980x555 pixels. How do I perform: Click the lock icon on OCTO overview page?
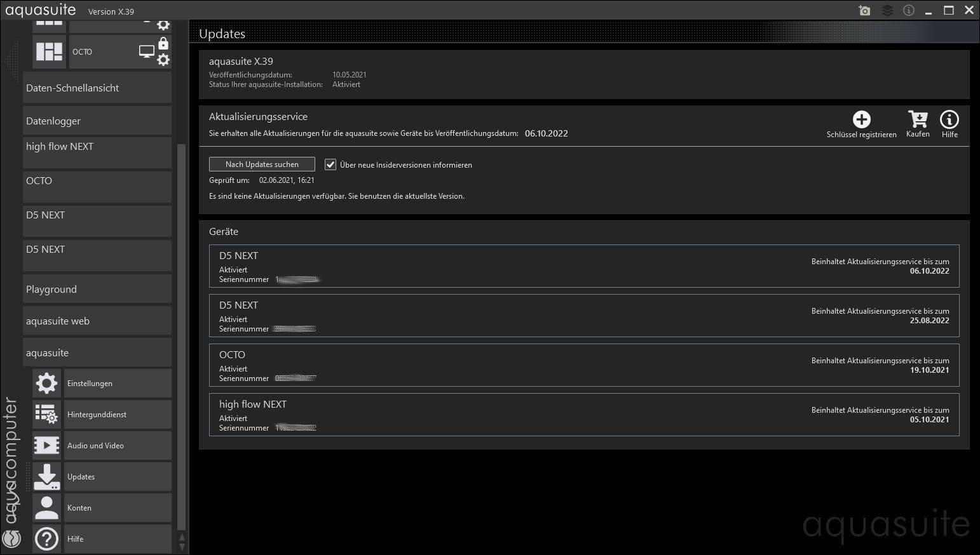163,43
